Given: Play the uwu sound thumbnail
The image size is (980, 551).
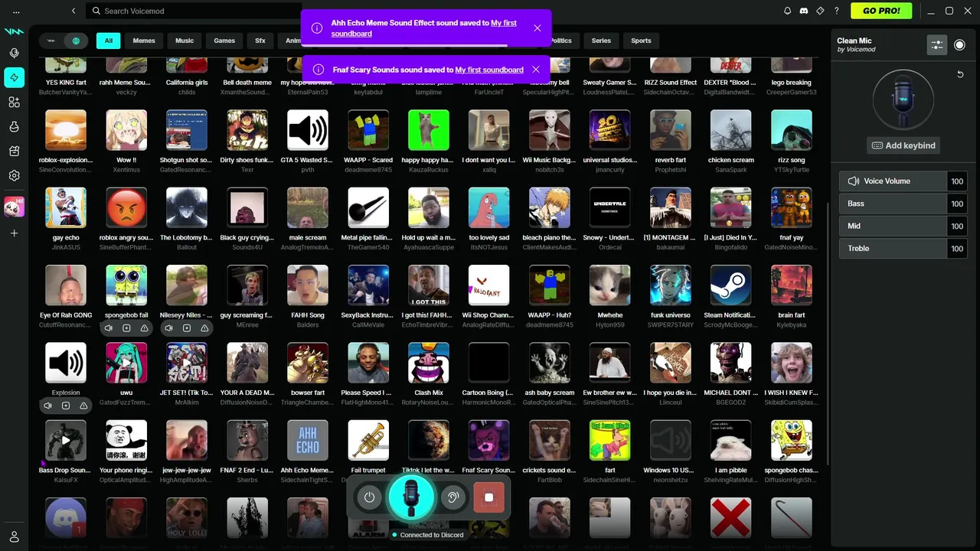Looking at the screenshot, I should pos(126,363).
